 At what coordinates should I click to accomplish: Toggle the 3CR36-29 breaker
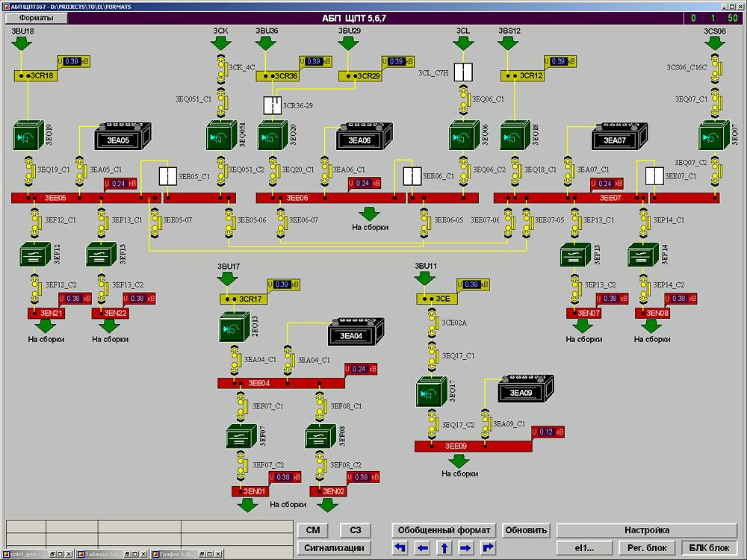(273, 106)
